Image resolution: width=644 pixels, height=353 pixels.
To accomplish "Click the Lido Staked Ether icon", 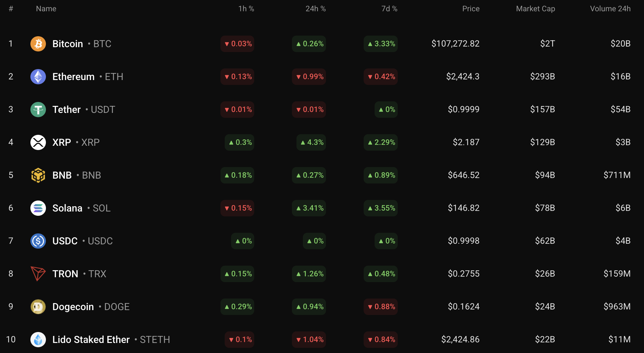I will [38, 340].
